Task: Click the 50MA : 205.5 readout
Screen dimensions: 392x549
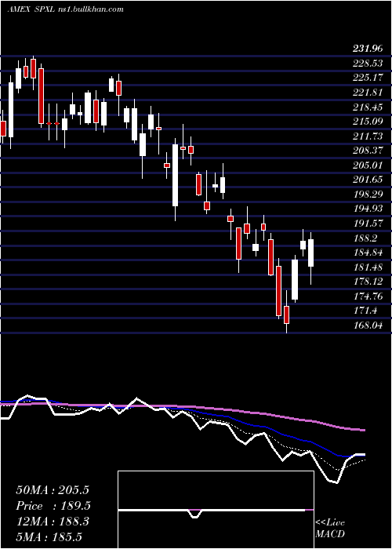Action: click(x=53, y=490)
